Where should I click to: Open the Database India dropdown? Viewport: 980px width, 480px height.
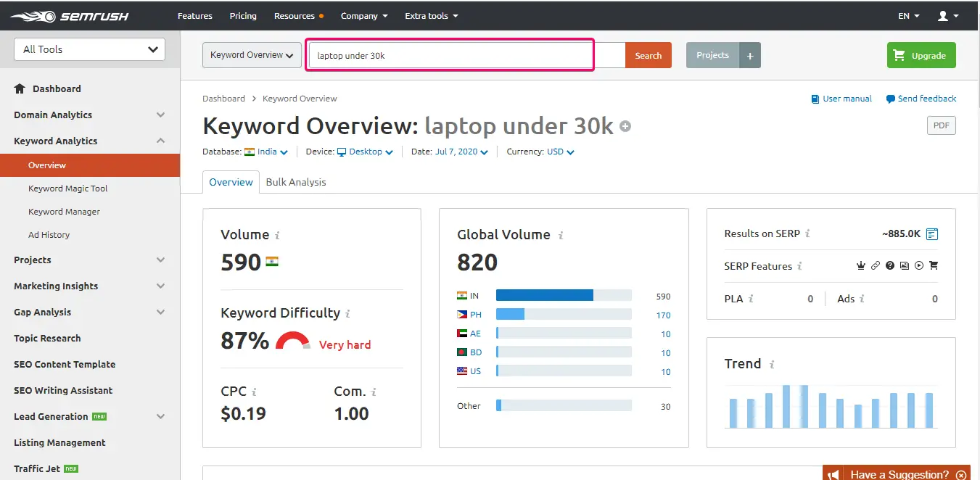(x=266, y=152)
